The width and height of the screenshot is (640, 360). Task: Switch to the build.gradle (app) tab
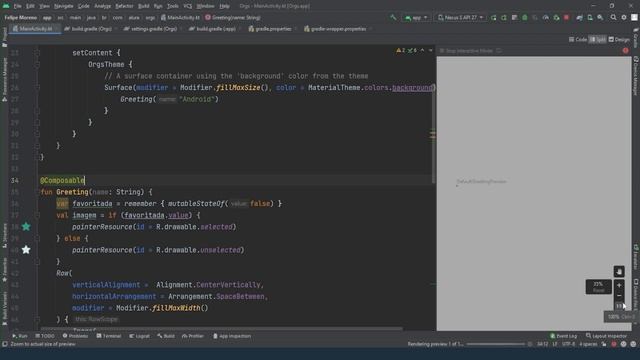tap(215, 29)
